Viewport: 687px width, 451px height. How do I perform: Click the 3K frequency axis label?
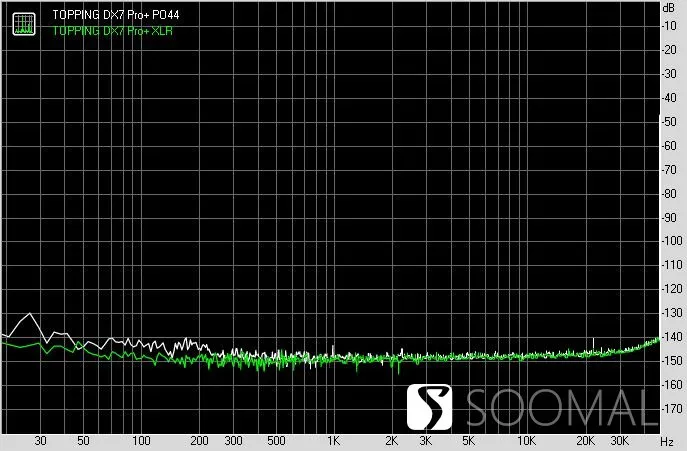click(425, 441)
